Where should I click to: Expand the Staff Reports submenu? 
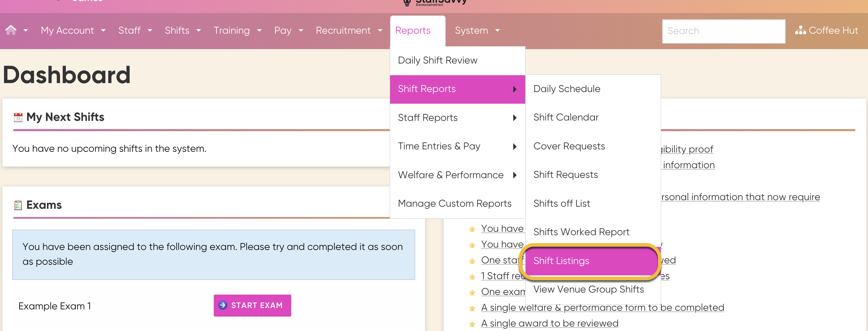tap(458, 118)
